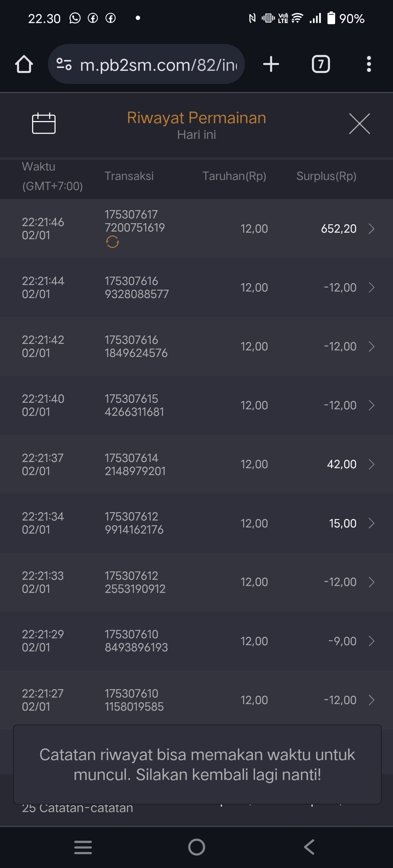The width and height of the screenshot is (393, 868).
Task: Close the Riwayat Permainan panel
Action: (359, 124)
